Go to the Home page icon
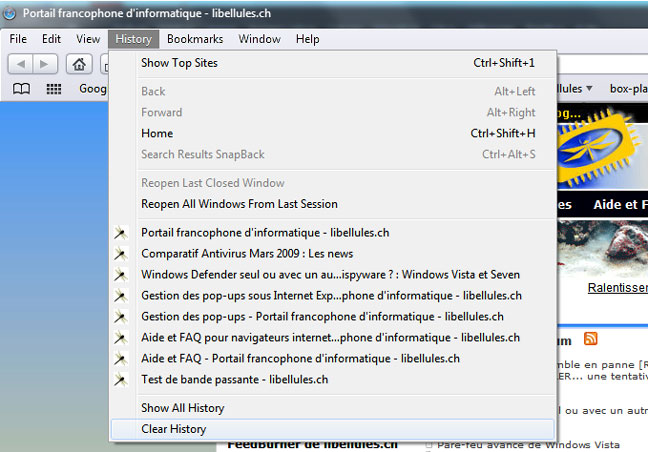The height and width of the screenshot is (452, 648). 79,64
